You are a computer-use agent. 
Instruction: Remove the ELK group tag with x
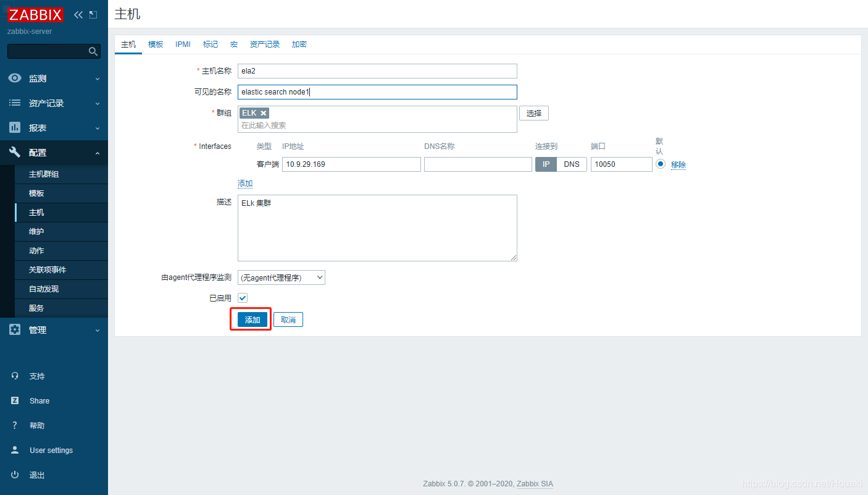(x=264, y=113)
